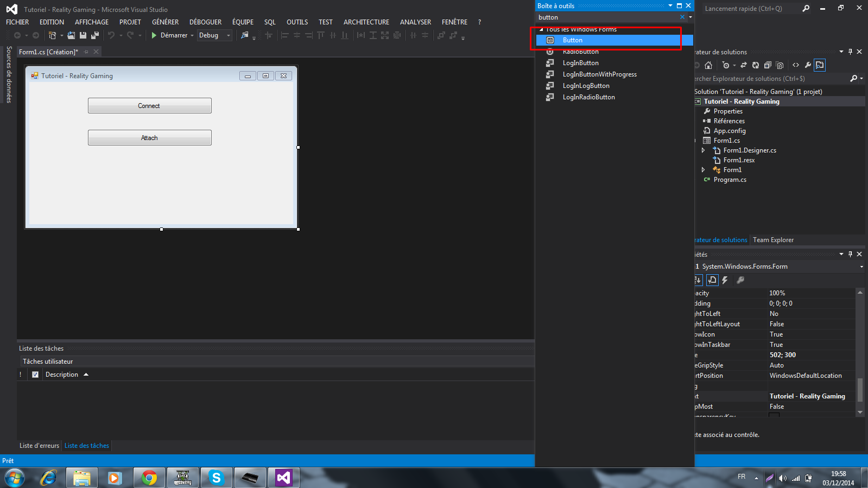Open the Boîte à outils window options dropdown
This screenshot has height=488, width=868.
pyautogui.click(x=670, y=5)
